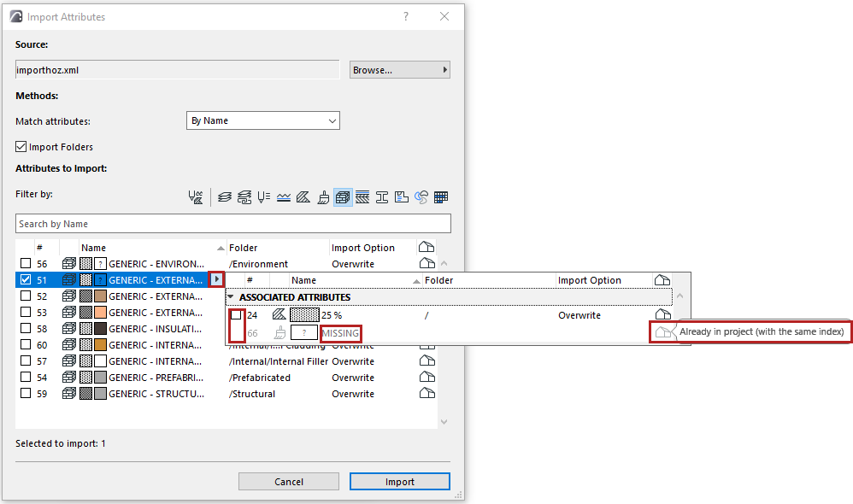Click in the Search by Name field
The image size is (853, 504).
[233, 224]
